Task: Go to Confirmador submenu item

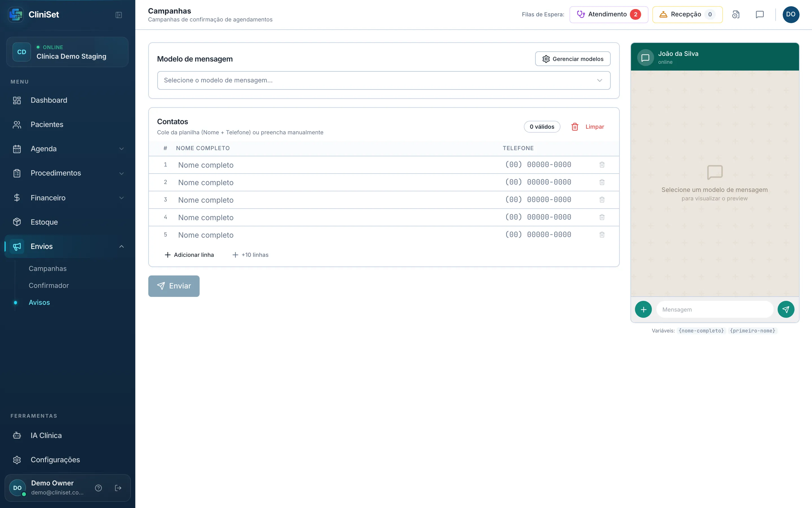Action: [x=49, y=285]
